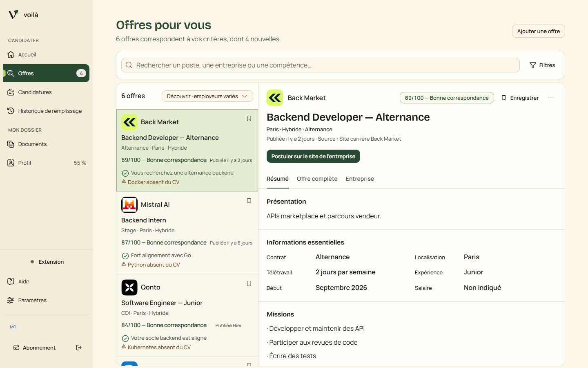
Task: Click 'Non indiqué' salary value
Action: [x=482, y=288]
